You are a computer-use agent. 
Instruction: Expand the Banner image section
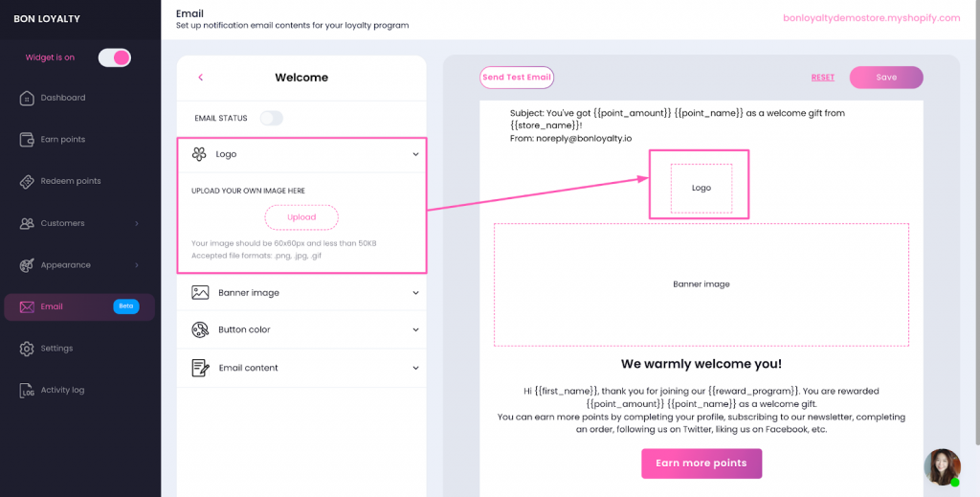[415, 292]
